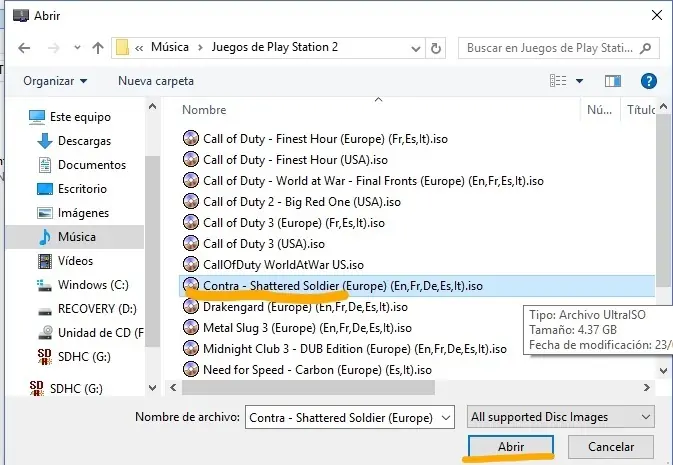Expand address bar history dropdown
This screenshot has width=673, height=465.
pyautogui.click(x=415, y=49)
